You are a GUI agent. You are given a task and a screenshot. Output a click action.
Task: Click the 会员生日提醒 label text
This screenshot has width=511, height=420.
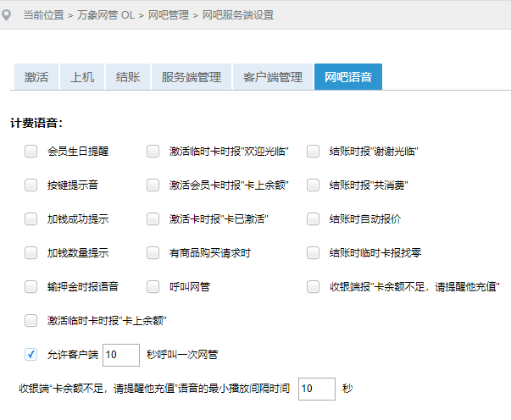point(78,151)
